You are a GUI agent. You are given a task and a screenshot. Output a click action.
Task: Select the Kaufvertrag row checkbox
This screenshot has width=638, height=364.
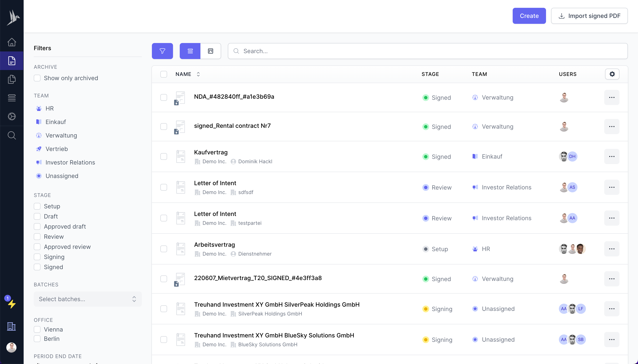pyautogui.click(x=164, y=156)
